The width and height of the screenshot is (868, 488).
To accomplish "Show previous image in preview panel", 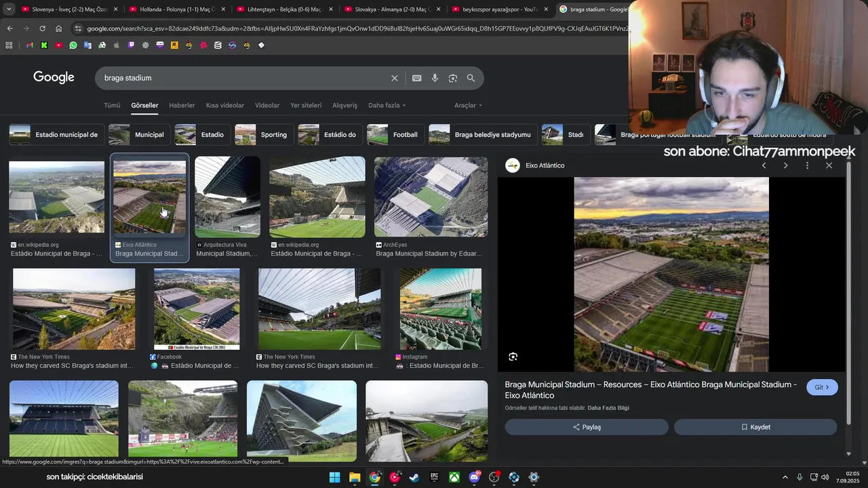I will coord(764,165).
